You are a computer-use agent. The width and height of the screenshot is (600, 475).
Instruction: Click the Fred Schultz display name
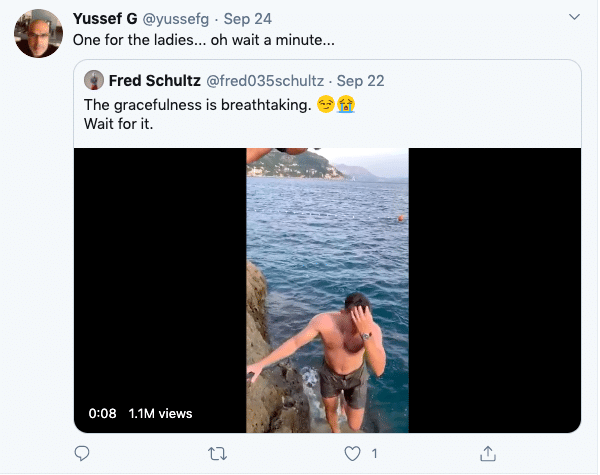click(x=155, y=81)
